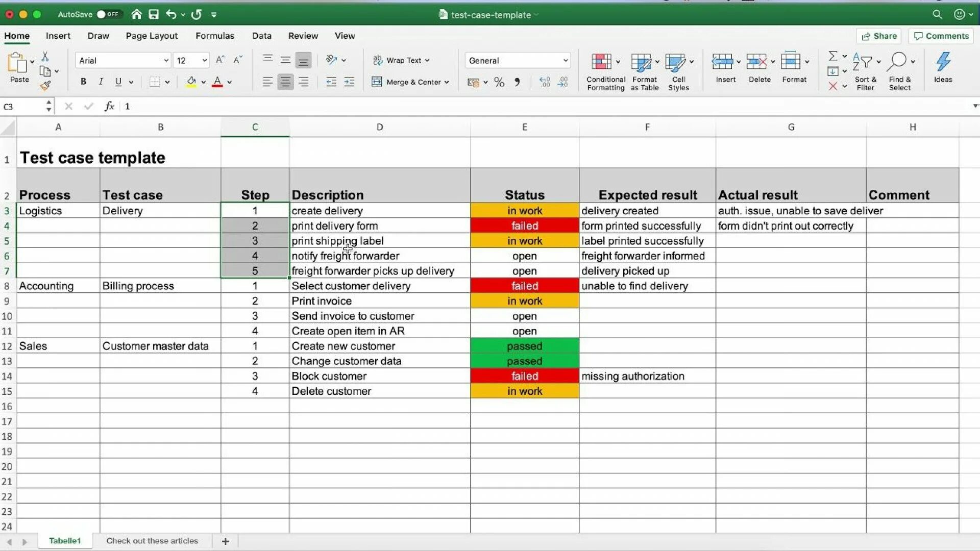Enable Italic text formatting
980x551 pixels.
[101, 82]
